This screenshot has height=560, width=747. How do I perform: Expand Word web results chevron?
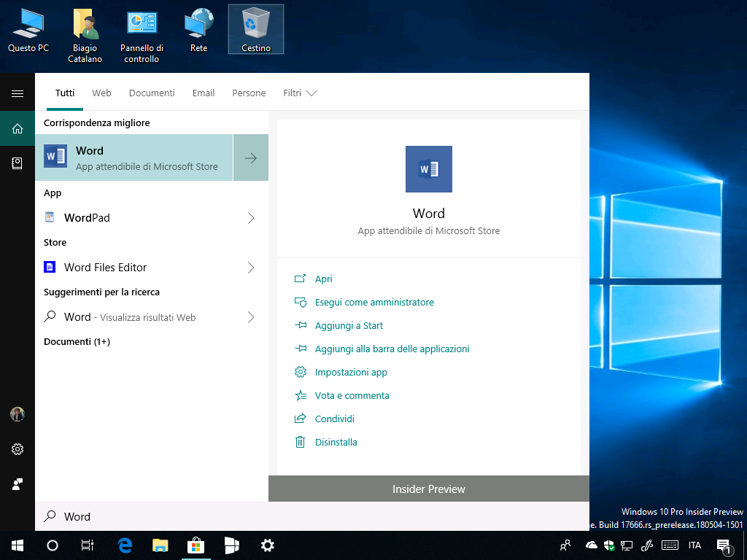[x=251, y=317]
